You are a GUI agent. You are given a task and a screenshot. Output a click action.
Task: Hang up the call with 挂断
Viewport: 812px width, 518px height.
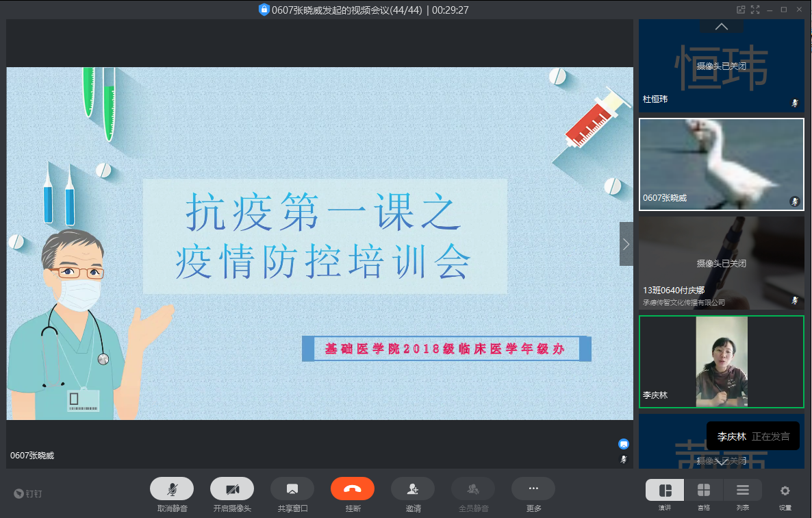tap(353, 489)
